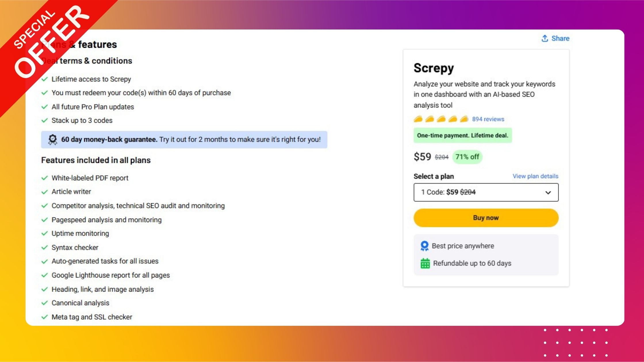
Task: Click checkmark beside Lifetime access to Screpy
Action: click(45, 79)
